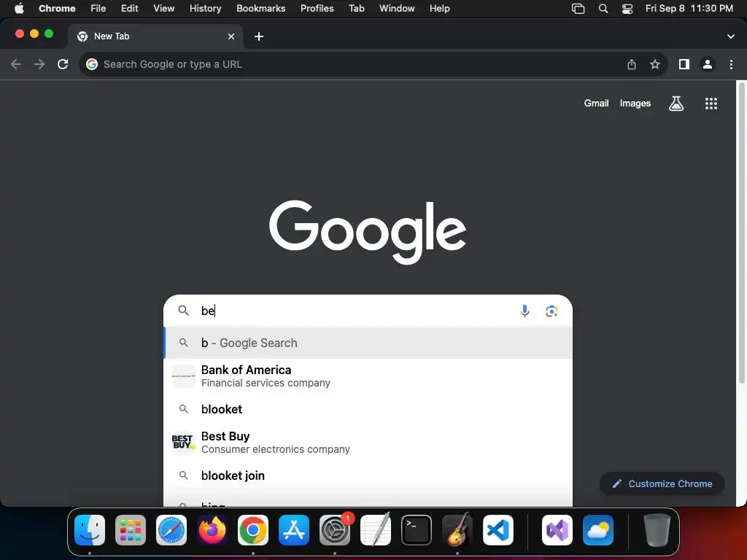Expand the tab search chevron
Image resolution: width=747 pixels, height=560 pixels.
[731, 36]
